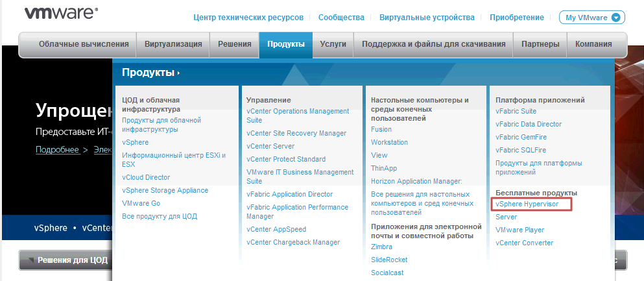Open the My VMware dropdown

pos(592,18)
